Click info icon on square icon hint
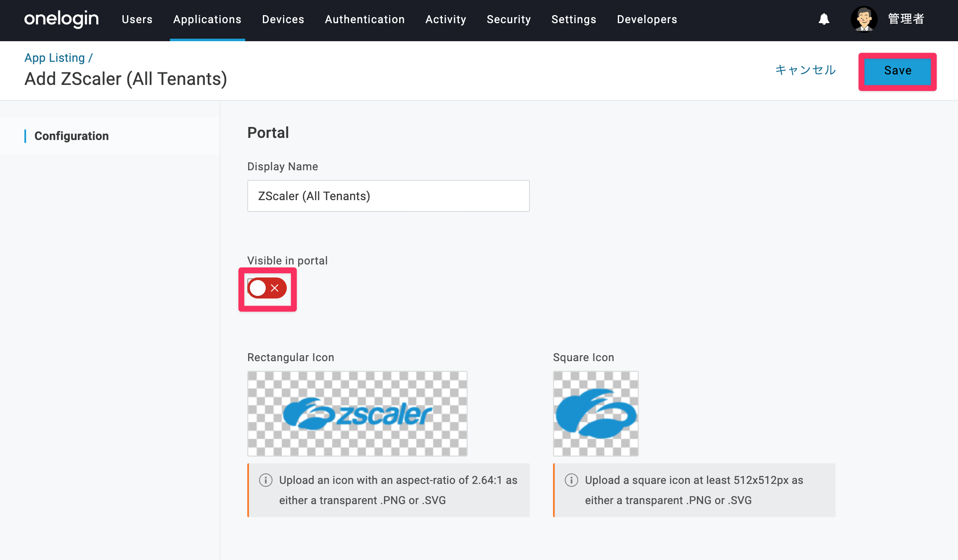The image size is (958, 560). coord(571,480)
